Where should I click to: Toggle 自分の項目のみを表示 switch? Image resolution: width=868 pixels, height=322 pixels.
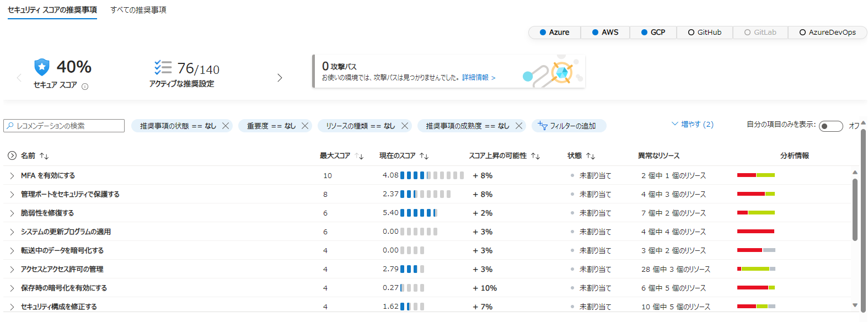point(831,126)
